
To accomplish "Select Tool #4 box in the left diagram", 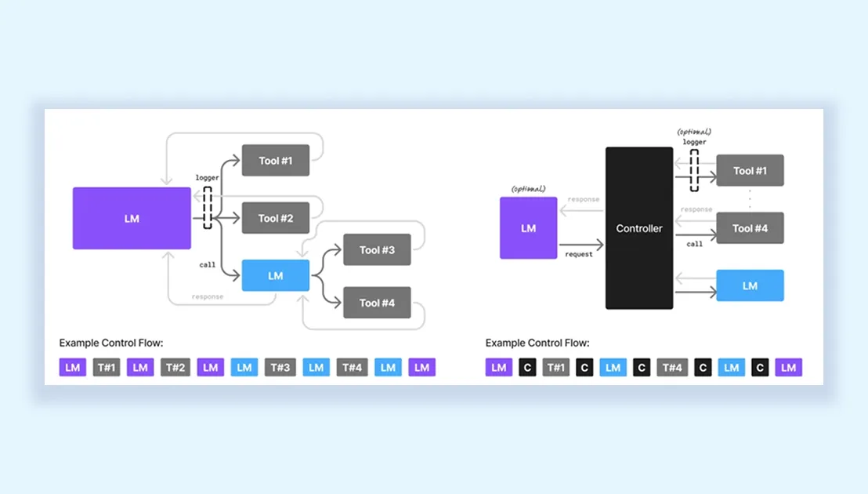I will point(377,303).
